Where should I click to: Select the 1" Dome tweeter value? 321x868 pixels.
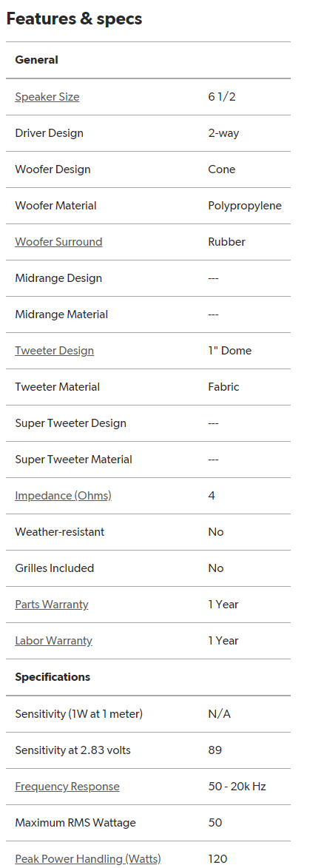pos(230,351)
